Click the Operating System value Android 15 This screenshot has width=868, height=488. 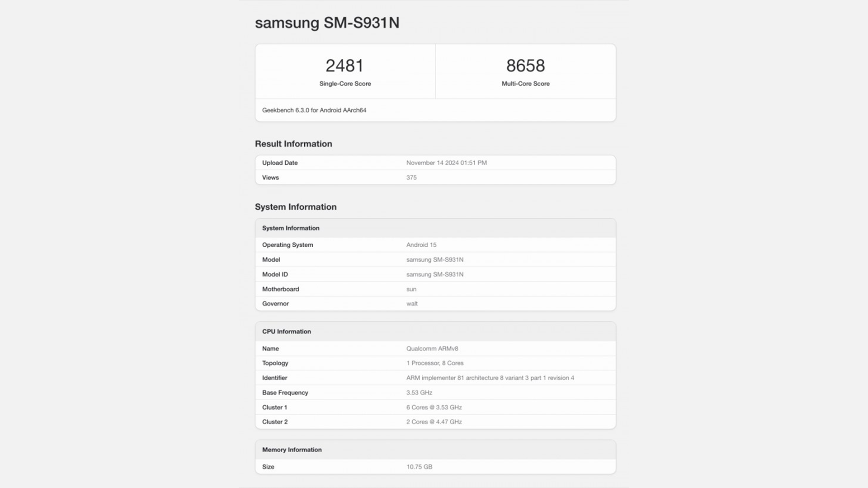421,245
